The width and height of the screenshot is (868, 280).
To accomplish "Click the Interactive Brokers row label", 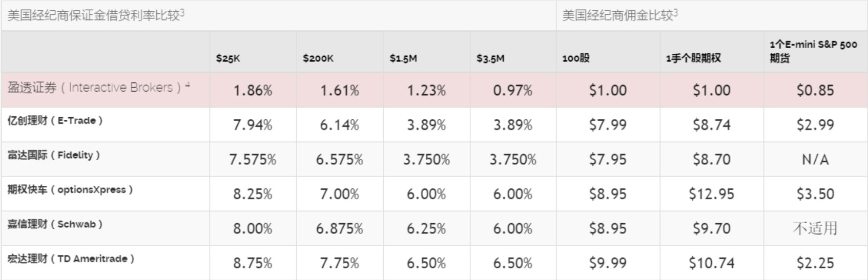I will pos(98,88).
